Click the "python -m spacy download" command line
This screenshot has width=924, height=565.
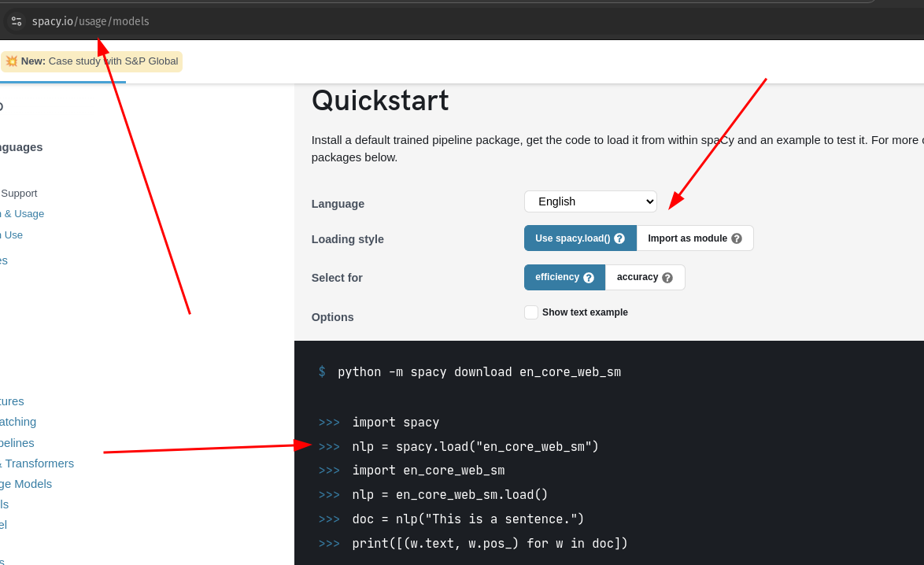[x=479, y=372]
